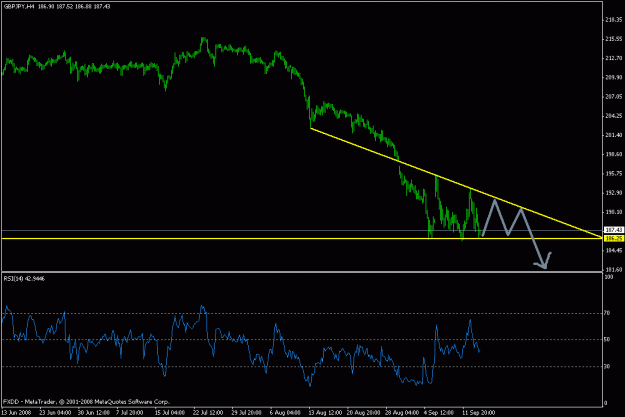The image size is (625, 417).
Task: Select the 198.60 price axis label
Action: pyautogui.click(x=613, y=154)
